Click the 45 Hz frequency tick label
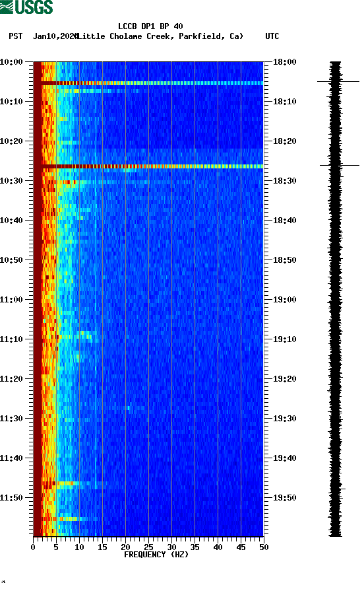This screenshot has width=364, height=589. [x=241, y=547]
